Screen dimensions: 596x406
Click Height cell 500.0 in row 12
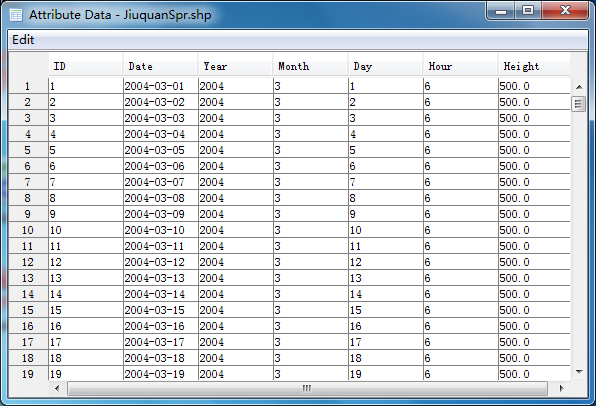[534, 262]
